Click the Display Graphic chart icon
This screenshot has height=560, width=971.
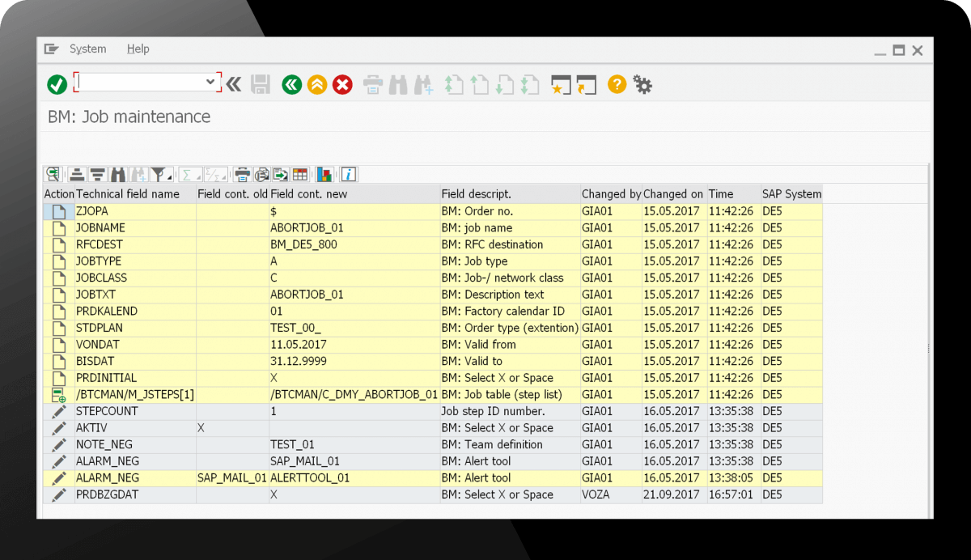(x=324, y=174)
